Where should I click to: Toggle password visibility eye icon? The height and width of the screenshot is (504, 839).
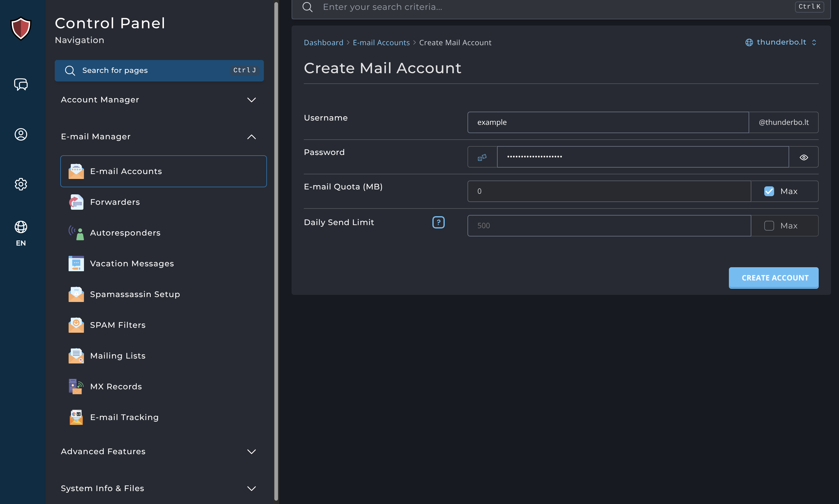tap(803, 157)
